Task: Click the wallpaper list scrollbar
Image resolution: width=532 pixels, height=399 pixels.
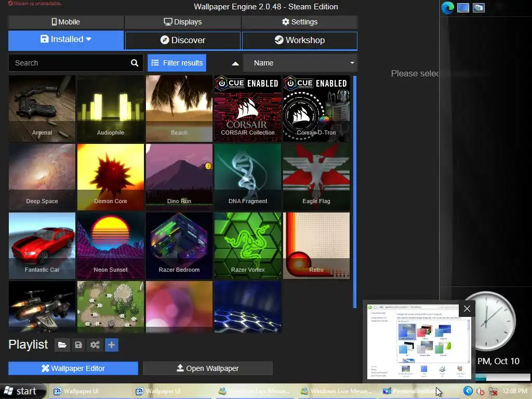Action: pyautogui.click(x=355, y=192)
